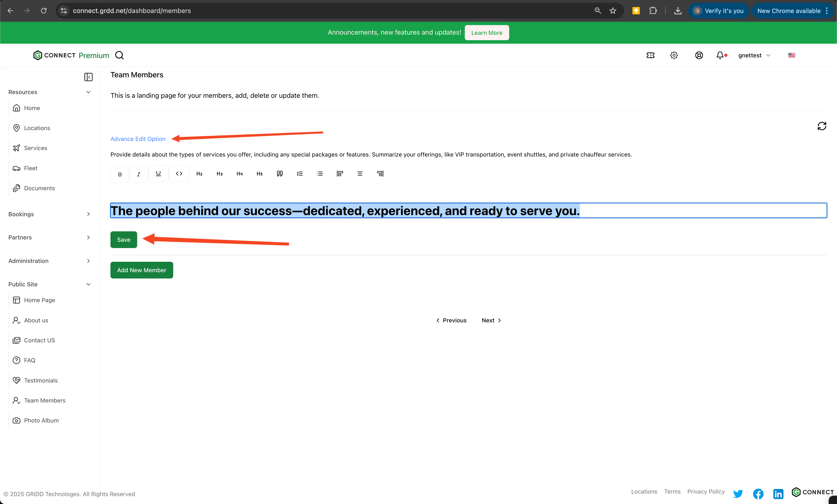Open the Advance Edit Option link
Screen dimensions: 837x504
(x=138, y=139)
